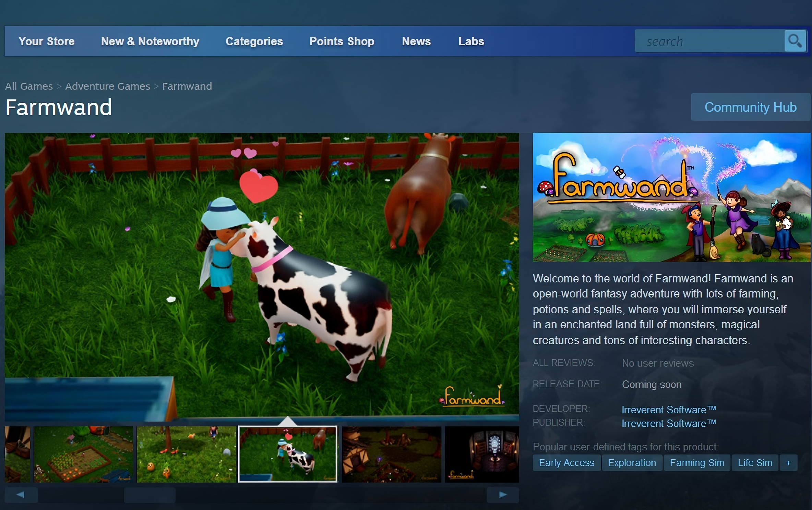Click the Adventure Games breadcrumb link
This screenshot has height=510, width=812.
tap(108, 86)
